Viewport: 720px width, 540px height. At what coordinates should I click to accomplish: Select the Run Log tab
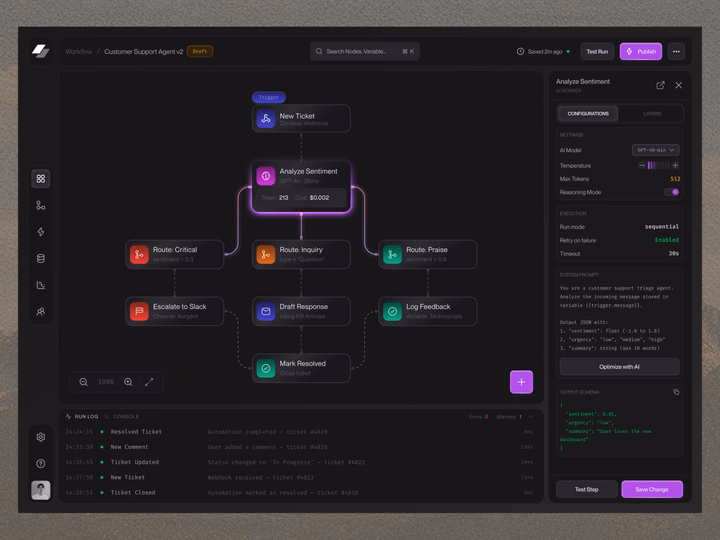point(82,416)
